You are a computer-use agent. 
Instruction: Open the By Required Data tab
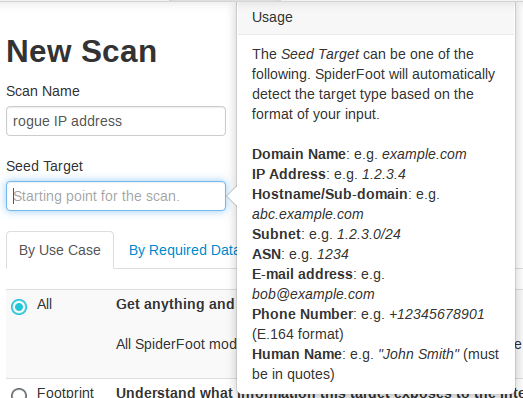[x=183, y=250]
